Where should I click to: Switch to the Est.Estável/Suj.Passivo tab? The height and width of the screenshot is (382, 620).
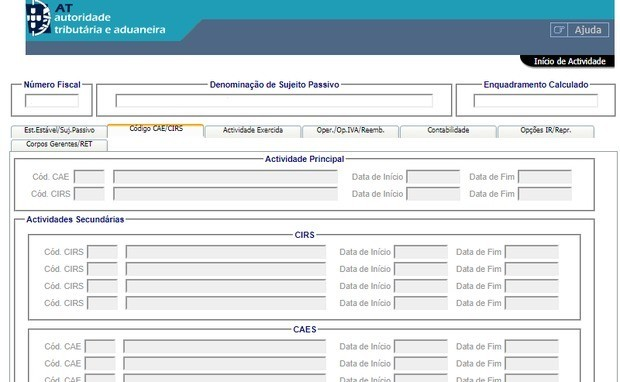[x=59, y=130]
